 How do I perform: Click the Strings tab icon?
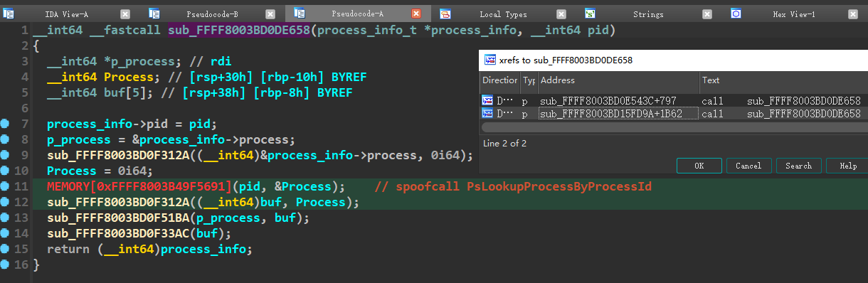[x=590, y=14]
